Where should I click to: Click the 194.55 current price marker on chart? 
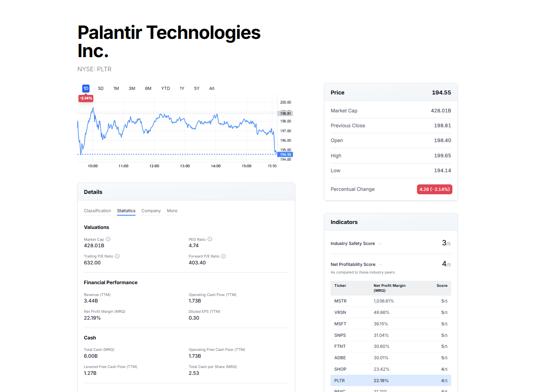[x=286, y=155]
